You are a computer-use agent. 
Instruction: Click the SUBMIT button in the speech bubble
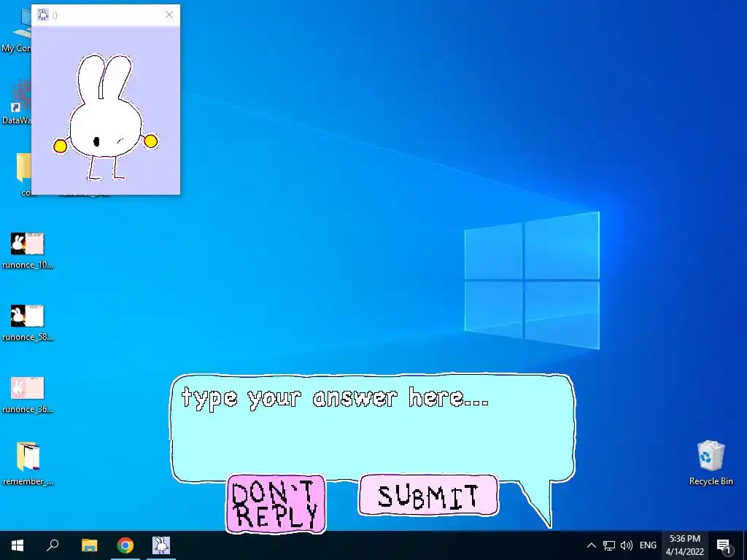pyautogui.click(x=428, y=495)
